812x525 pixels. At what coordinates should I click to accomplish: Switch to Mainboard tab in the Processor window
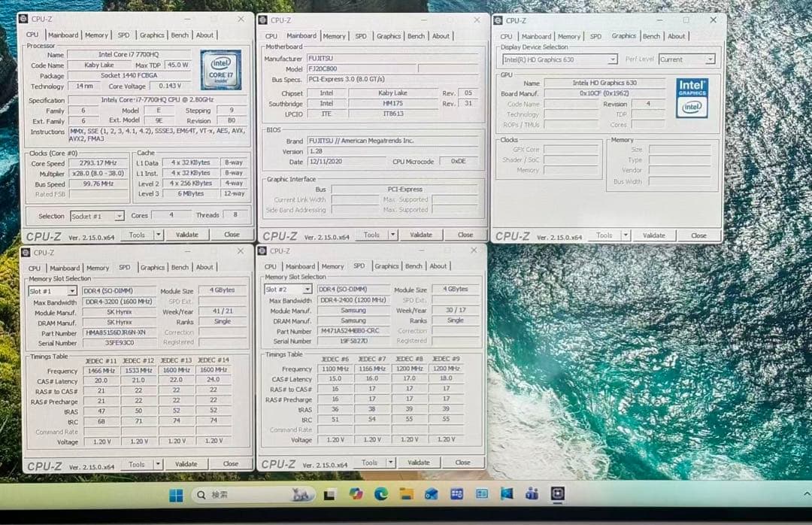pyautogui.click(x=63, y=35)
